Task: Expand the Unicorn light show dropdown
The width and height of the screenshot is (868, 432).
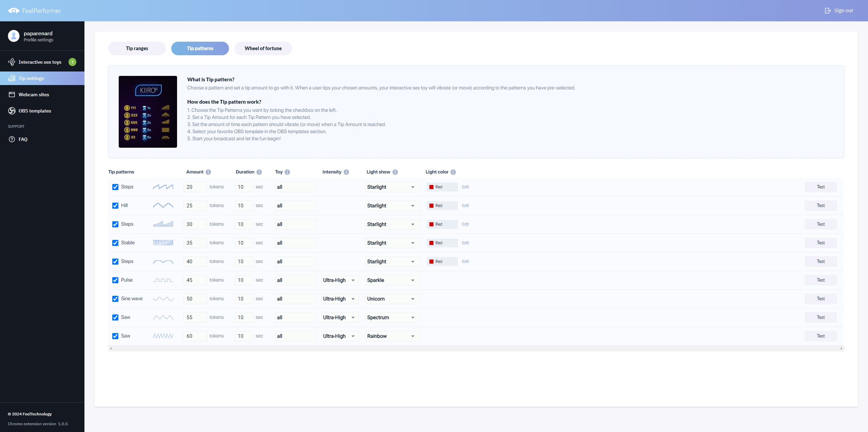Action: click(x=392, y=299)
